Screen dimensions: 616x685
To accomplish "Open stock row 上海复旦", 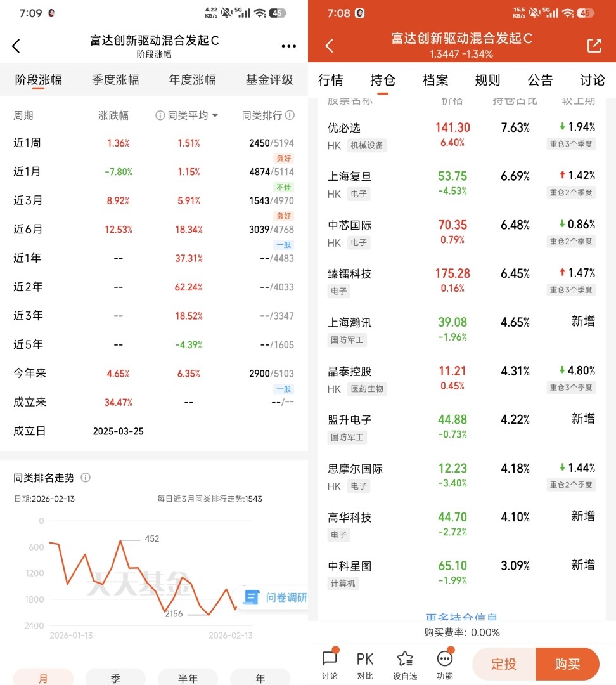I will click(461, 184).
